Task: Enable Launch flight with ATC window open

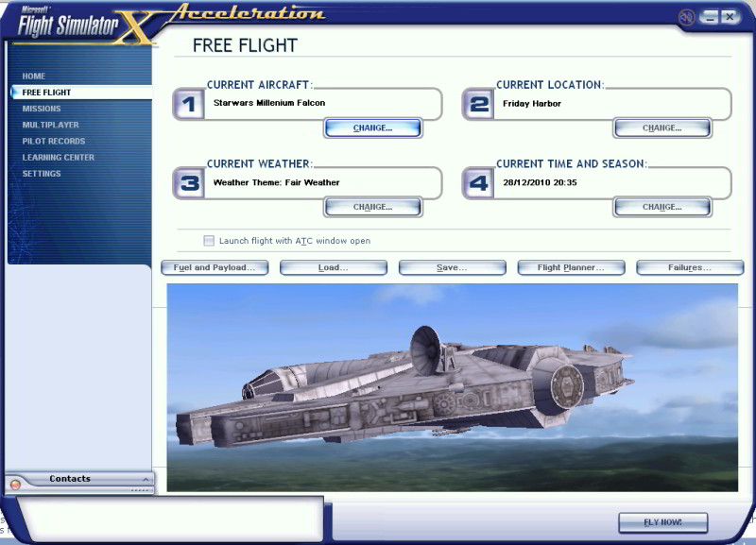Action: tap(209, 241)
